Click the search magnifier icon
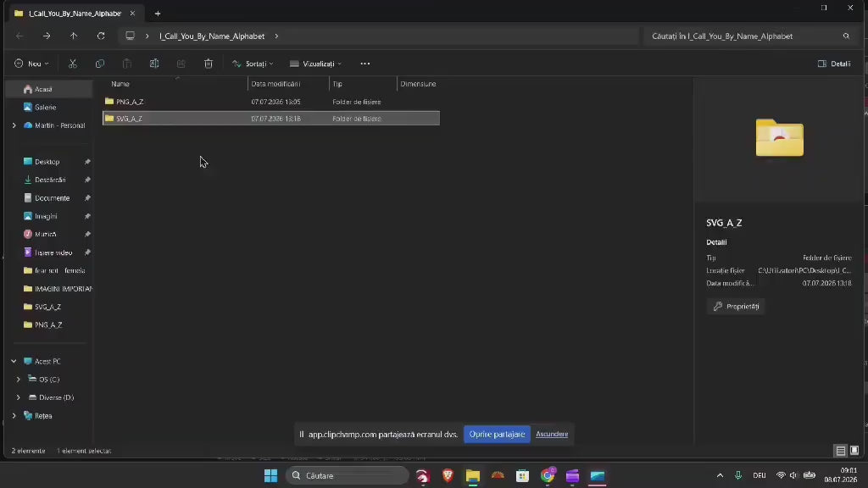 coord(846,36)
